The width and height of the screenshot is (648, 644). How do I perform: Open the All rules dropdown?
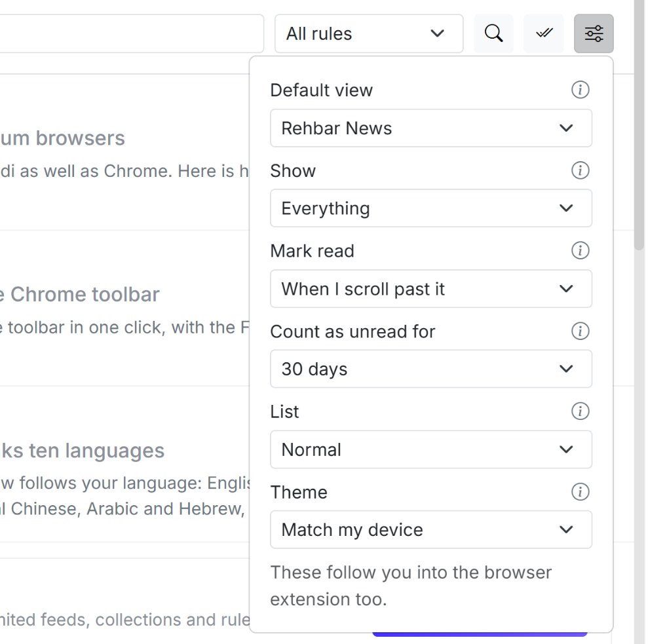(369, 33)
